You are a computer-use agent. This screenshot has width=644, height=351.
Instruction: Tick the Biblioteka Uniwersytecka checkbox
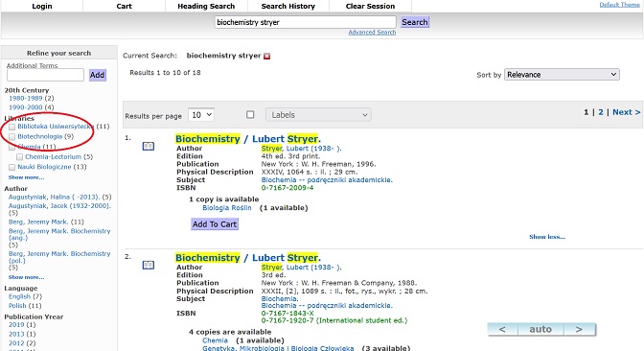click(11, 127)
